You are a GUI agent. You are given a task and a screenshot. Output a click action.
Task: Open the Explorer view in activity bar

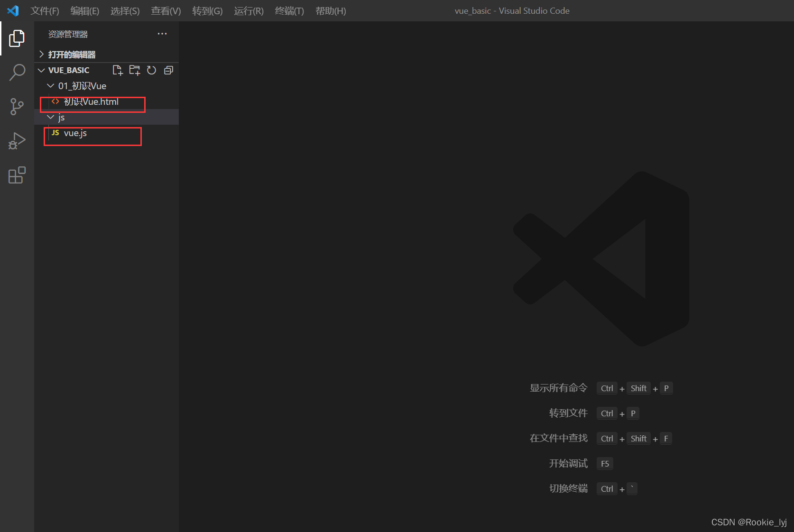17,38
